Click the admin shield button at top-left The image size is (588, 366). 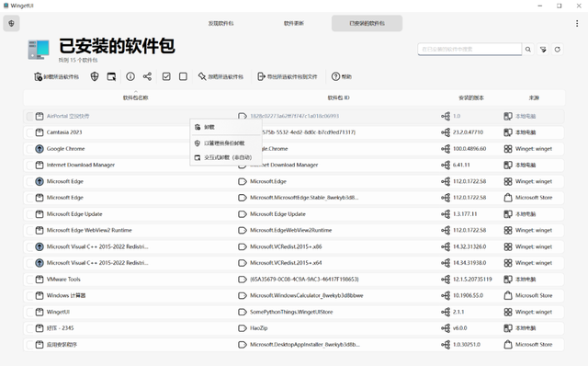[x=11, y=23]
